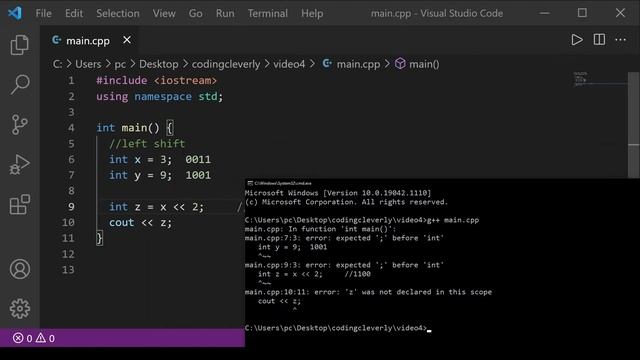Click the VS Code logo icon

tap(15, 13)
